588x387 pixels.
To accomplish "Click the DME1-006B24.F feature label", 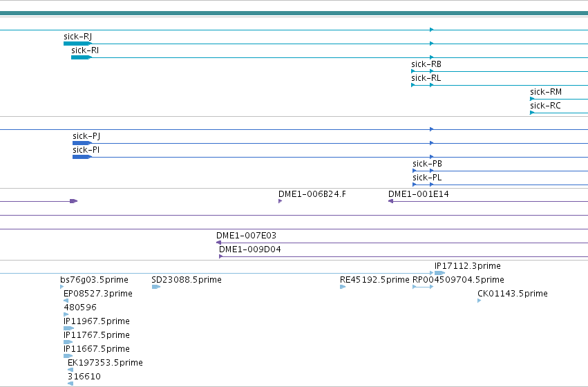I will [x=312, y=194].
